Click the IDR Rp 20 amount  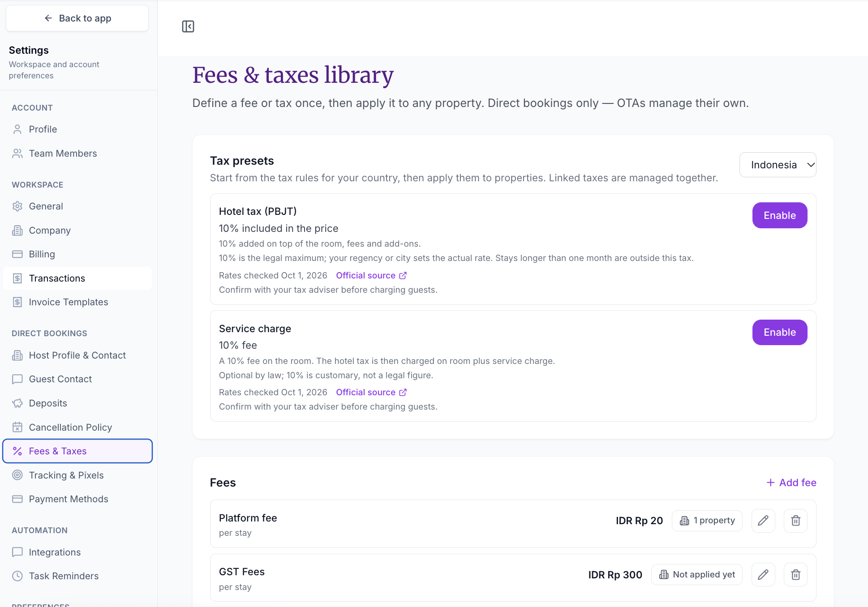pyautogui.click(x=639, y=521)
